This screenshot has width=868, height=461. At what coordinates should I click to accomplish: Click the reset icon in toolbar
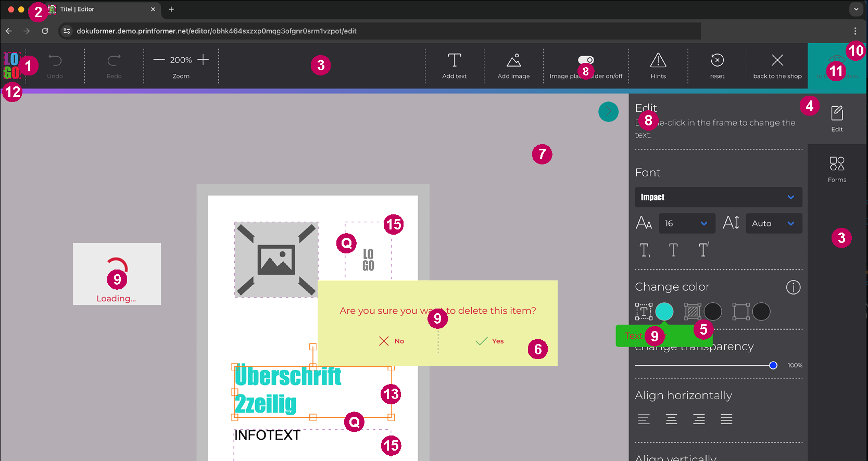click(717, 60)
